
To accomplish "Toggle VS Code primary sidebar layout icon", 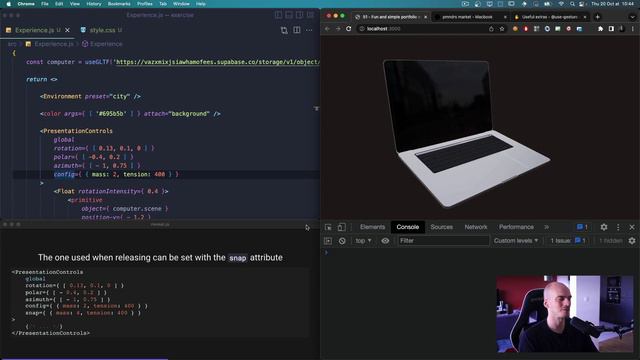I will click(x=278, y=15).
